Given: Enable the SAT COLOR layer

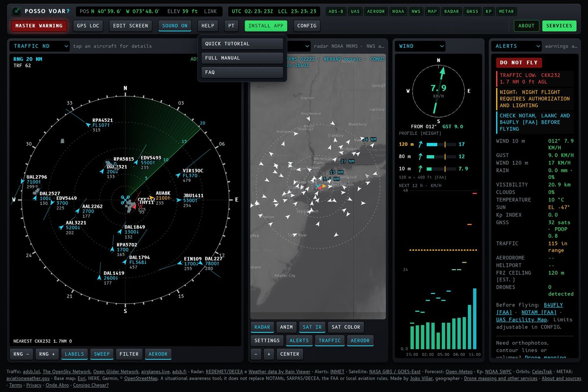Looking at the screenshot, I should click(x=346, y=327).
